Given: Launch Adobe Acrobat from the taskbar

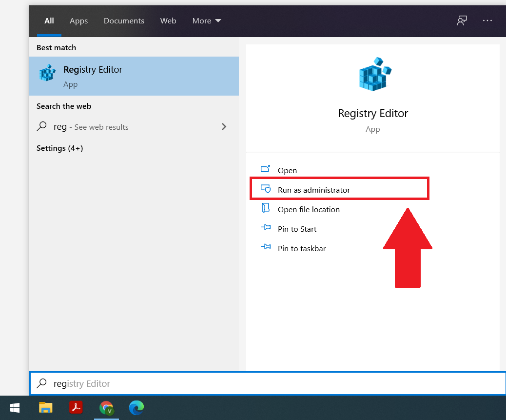Looking at the screenshot, I should [x=76, y=407].
